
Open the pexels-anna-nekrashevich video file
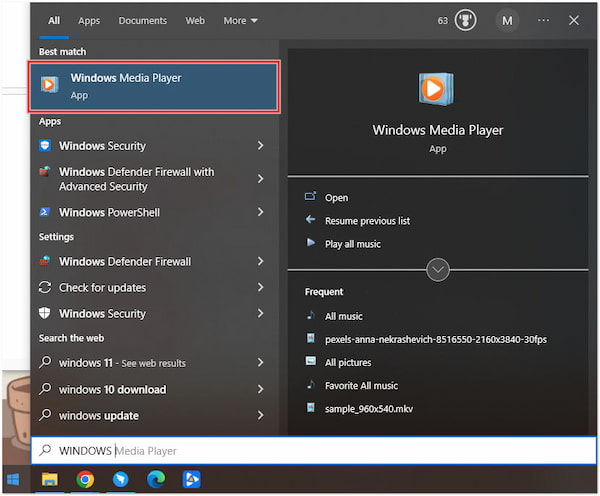[x=436, y=339]
